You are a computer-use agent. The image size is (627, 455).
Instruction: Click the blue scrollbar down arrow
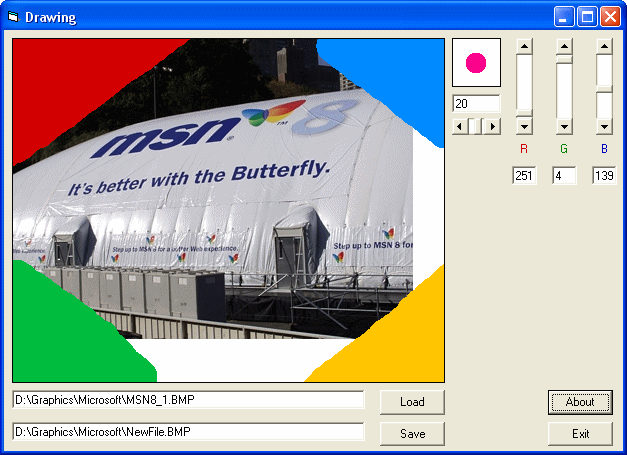(604, 127)
